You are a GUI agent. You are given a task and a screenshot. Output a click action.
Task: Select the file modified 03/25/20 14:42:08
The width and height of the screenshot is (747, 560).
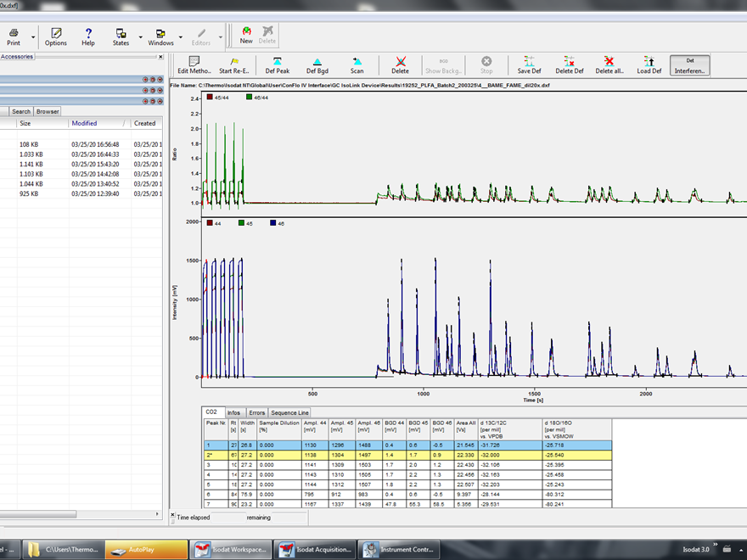tap(81, 174)
